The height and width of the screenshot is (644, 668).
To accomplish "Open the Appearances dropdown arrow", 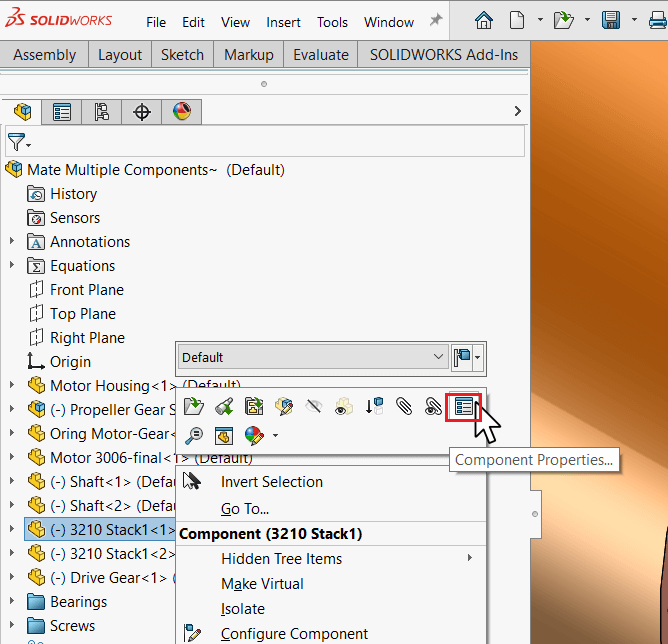I will (x=276, y=435).
